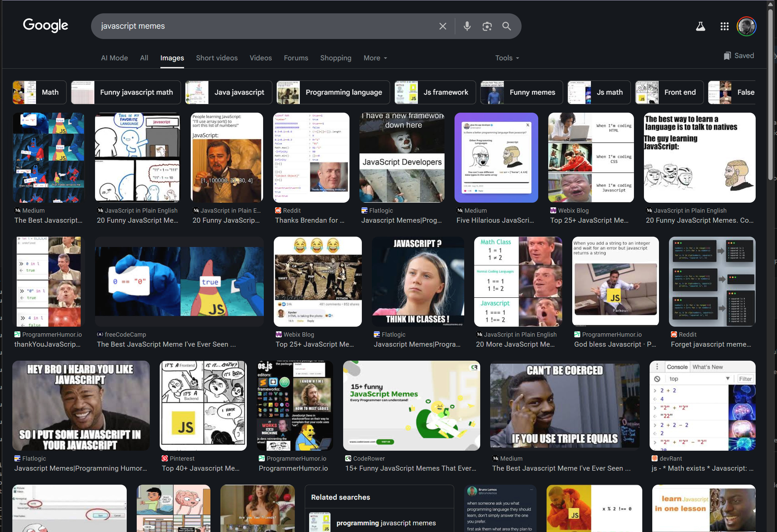Expand the More search categories dropdown
Image resolution: width=777 pixels, height=532 pixels.
pos(375,58)
